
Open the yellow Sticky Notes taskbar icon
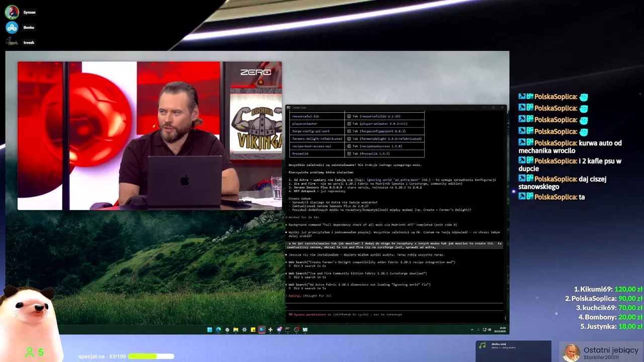click(253, 330)
